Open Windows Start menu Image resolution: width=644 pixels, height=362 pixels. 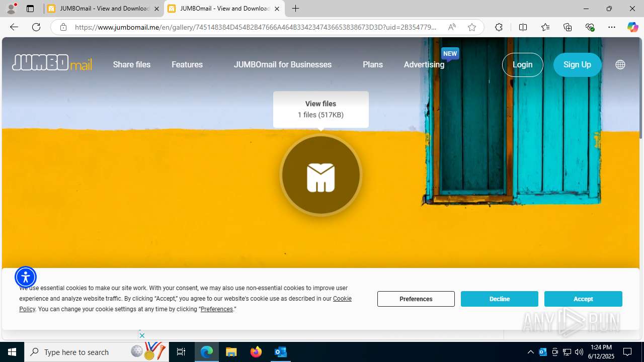pyautogui.click(x=12, y=352)
